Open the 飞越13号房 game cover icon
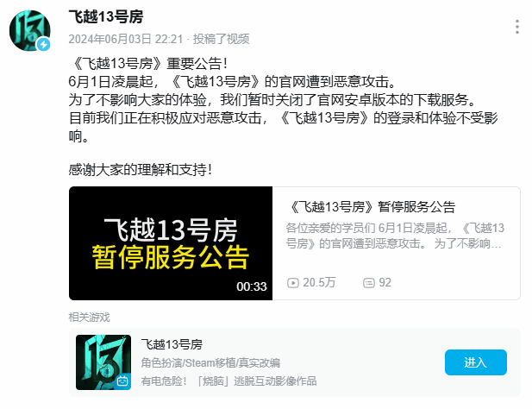Image resolution: width=532 pixels, height=409 pixels. 103,362
